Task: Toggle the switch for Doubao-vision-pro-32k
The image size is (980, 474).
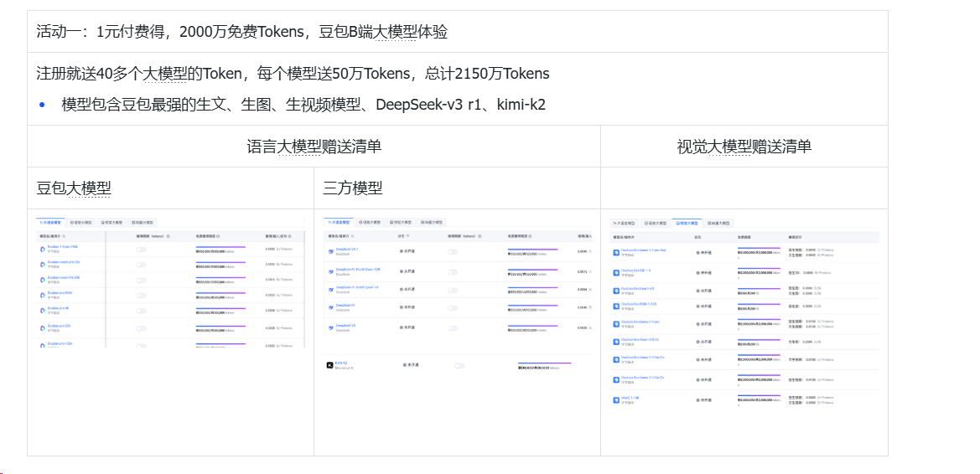Action: click(141, 265)
